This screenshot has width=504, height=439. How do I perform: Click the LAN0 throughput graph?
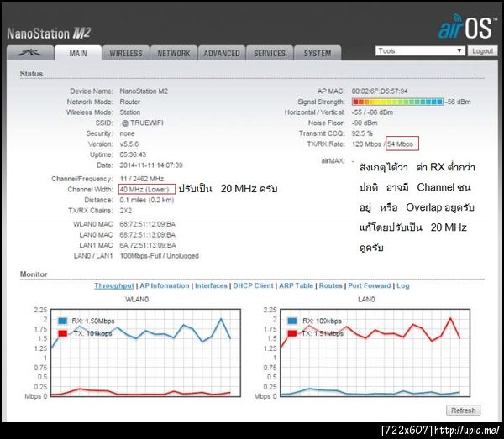pos(375,353)
